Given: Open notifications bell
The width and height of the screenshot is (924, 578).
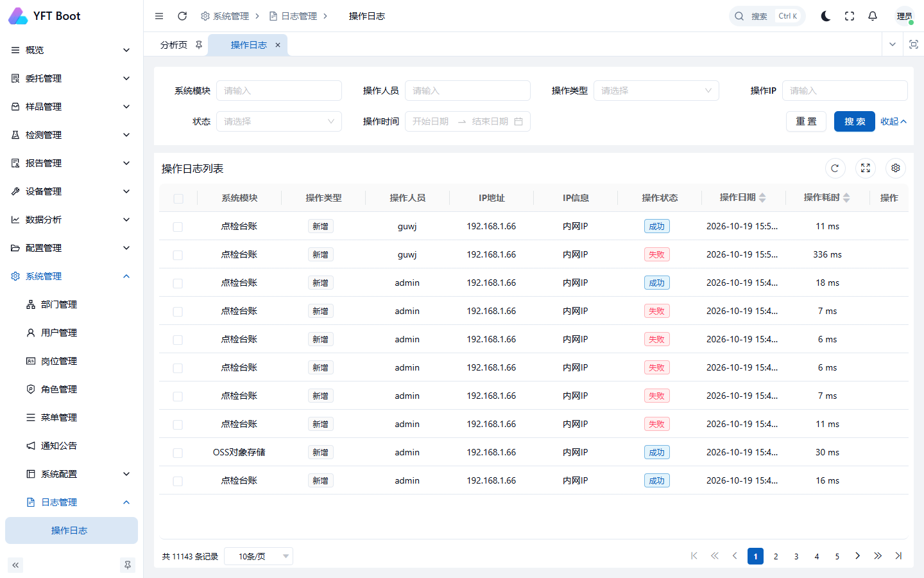Looking at the screenshot, I should (x=873, y=16).
